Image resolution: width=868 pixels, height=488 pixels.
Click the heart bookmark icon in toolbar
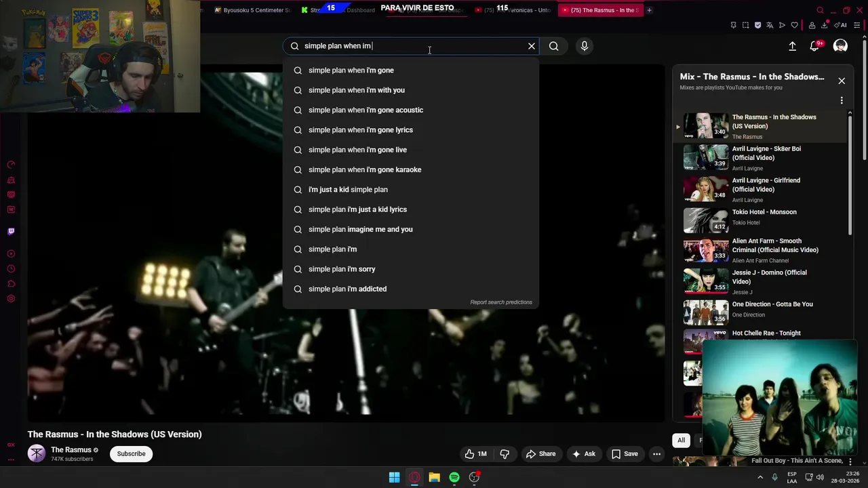(794, 25)
